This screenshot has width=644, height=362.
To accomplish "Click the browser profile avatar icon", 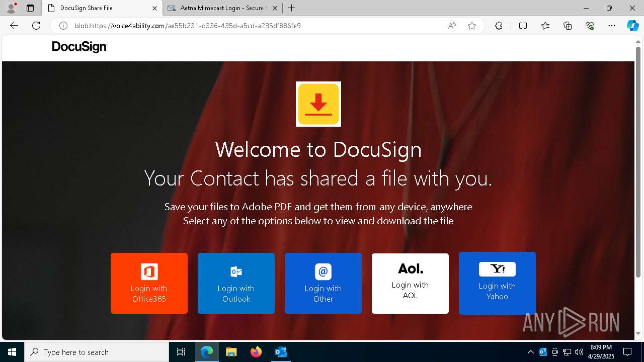I will [x=11, y=8].
